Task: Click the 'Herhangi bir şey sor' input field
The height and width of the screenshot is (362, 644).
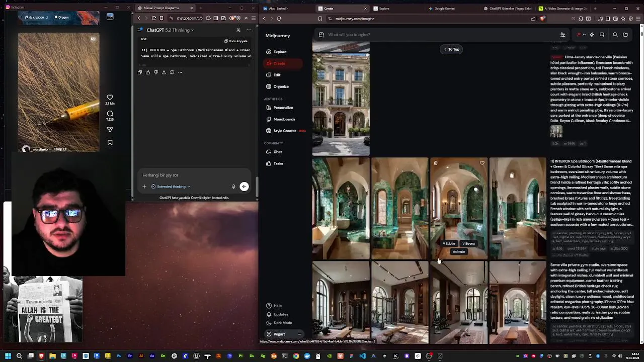Action: [x=194, y=175]
